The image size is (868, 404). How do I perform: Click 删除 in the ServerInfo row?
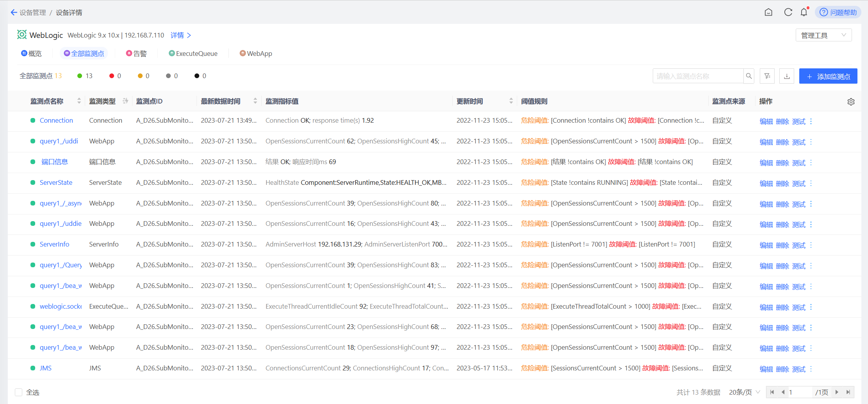pos(782,245)
